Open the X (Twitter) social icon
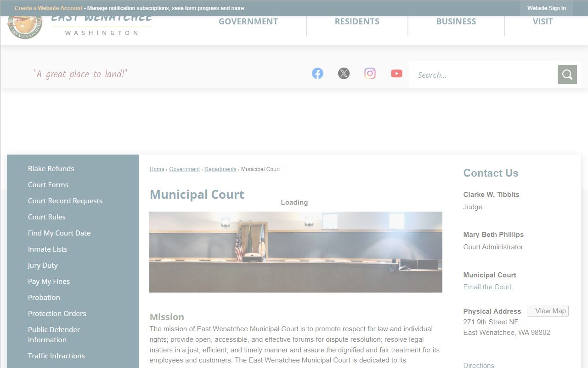 (344, 74)
